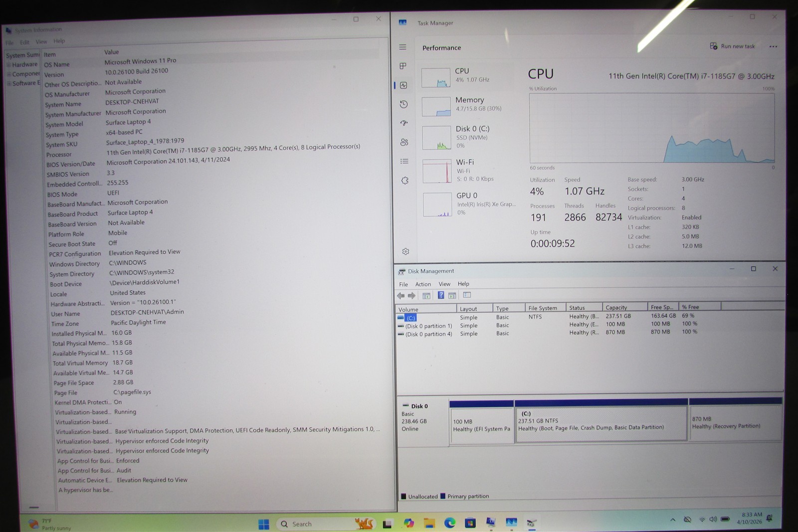Expand Software Environment in System Information tree
Viewport: 798px width, 532px height.
tap(8, 83)
